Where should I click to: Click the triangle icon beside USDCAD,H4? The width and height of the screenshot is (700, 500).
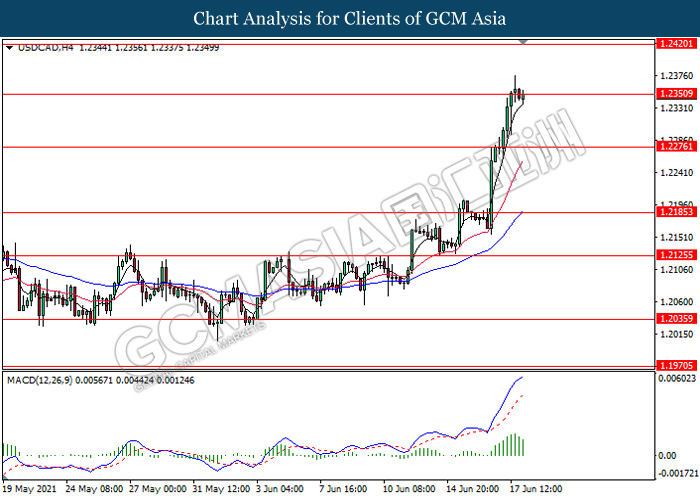(9, 47)
